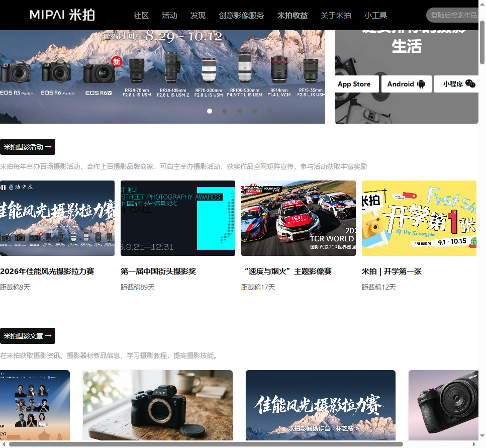Open the 2026年佳能风光摄影拉力赛 title link

[x=47, y=272]
